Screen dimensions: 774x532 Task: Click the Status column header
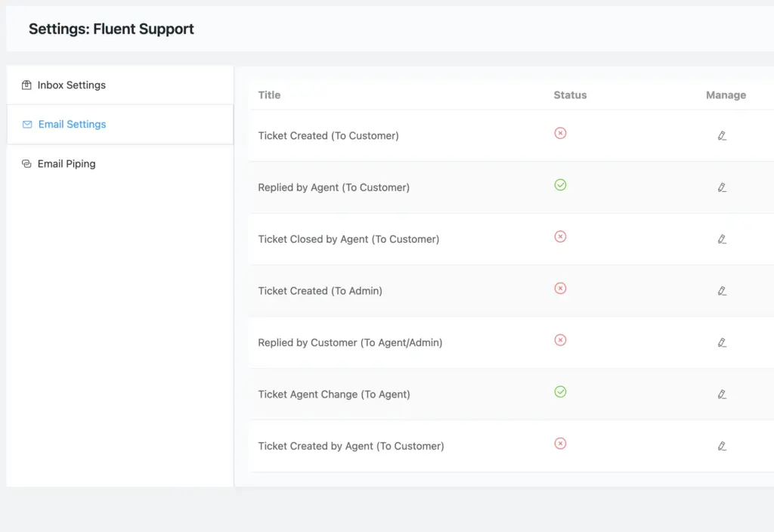tap(570, 95)
